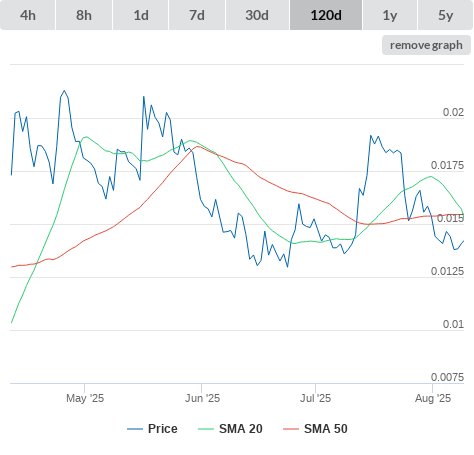The width and height of the screenshot is (474, 455).
Task: Click the active 120d range tab
Action: coord(326,15)
